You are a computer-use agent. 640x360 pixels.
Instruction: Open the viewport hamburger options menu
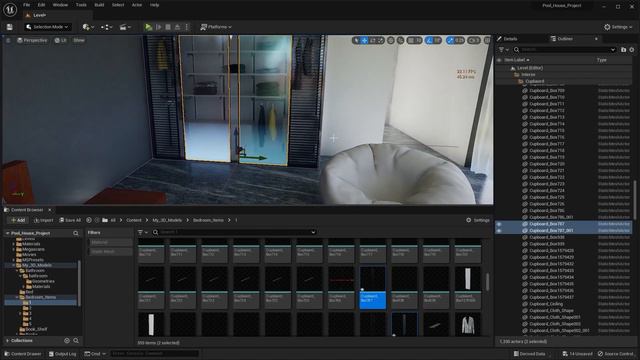click(x=8, y=40)
